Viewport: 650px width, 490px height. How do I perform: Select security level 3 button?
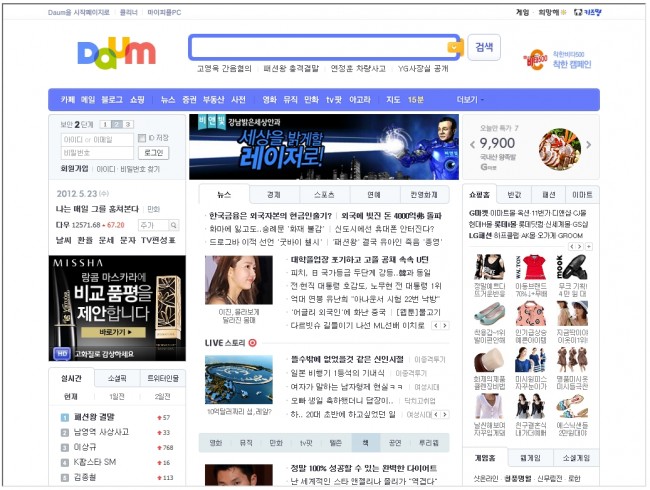click(128, 124)
